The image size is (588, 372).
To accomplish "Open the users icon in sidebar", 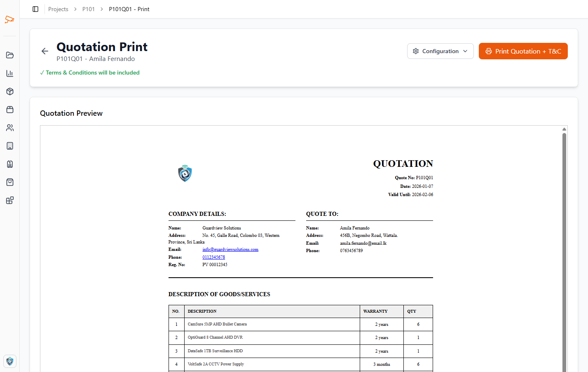I will (x=10, y=128).
